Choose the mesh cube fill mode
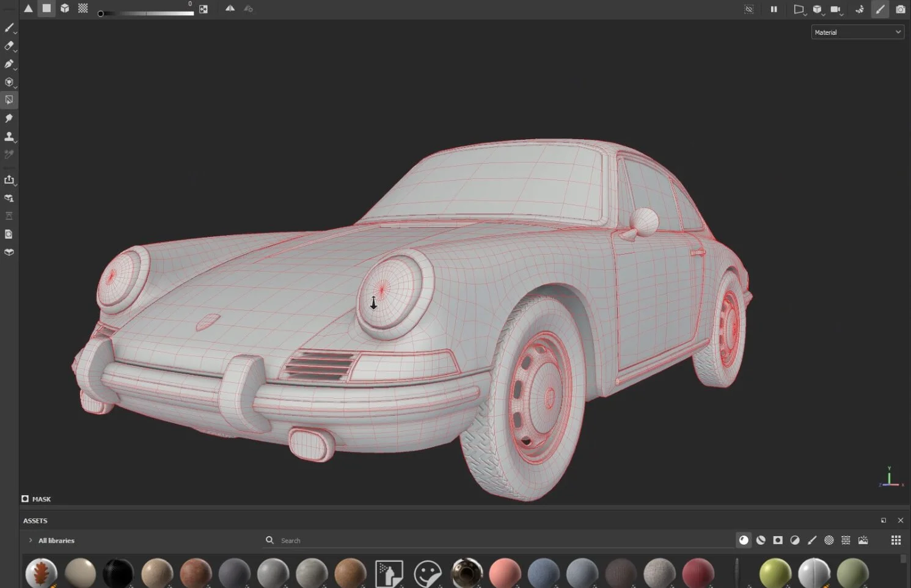 pos(65,9)
